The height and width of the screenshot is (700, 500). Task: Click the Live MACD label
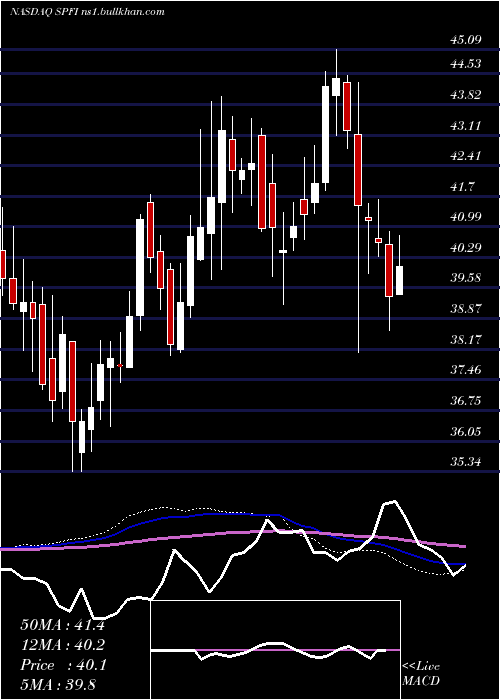[421, 674]
